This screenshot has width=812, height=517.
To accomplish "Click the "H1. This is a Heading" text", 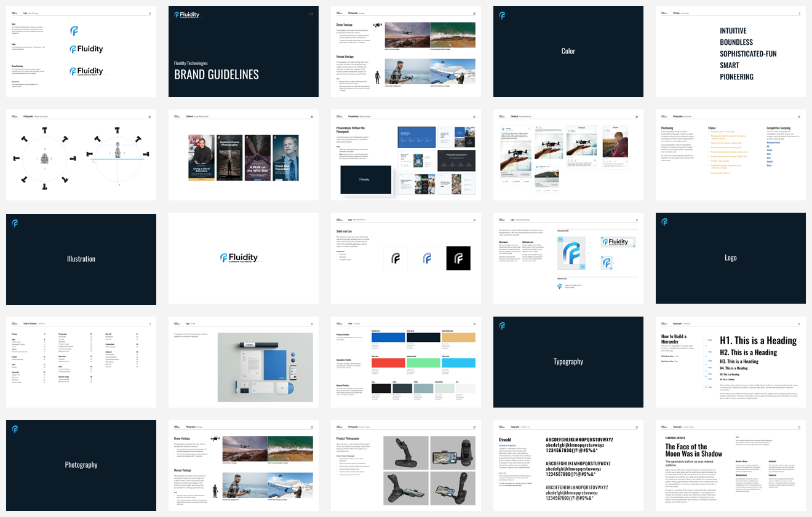I will [x=758, y=341].
